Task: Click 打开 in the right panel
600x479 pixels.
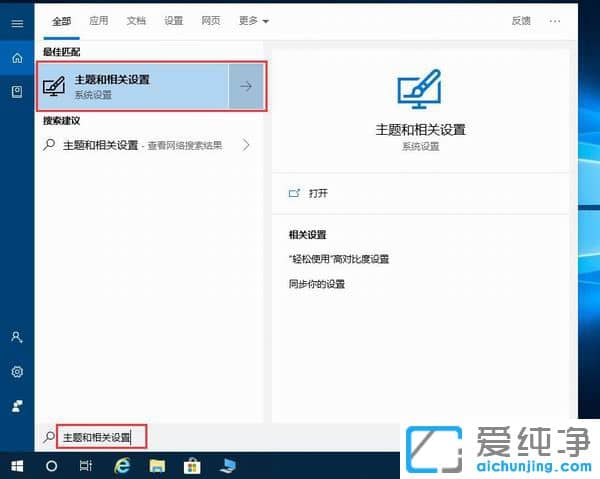Action: coord(318,193)
